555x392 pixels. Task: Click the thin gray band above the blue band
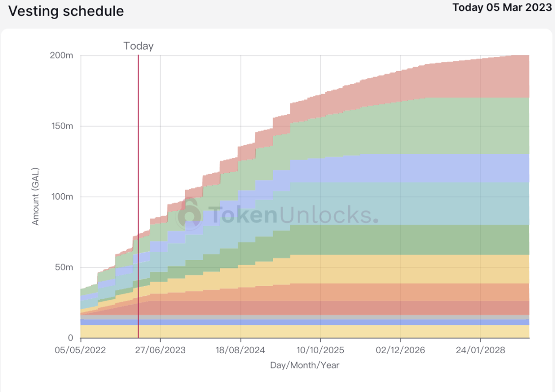point(305,317)
